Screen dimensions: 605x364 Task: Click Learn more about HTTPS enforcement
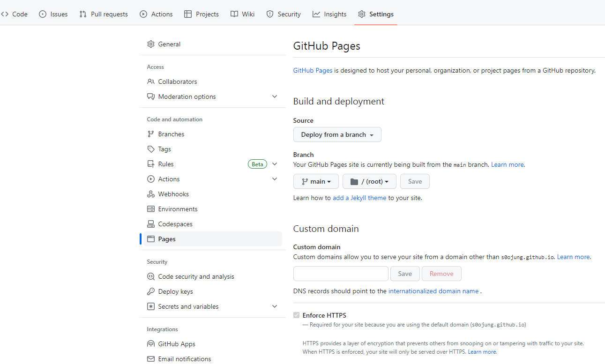tap(482, 352)
